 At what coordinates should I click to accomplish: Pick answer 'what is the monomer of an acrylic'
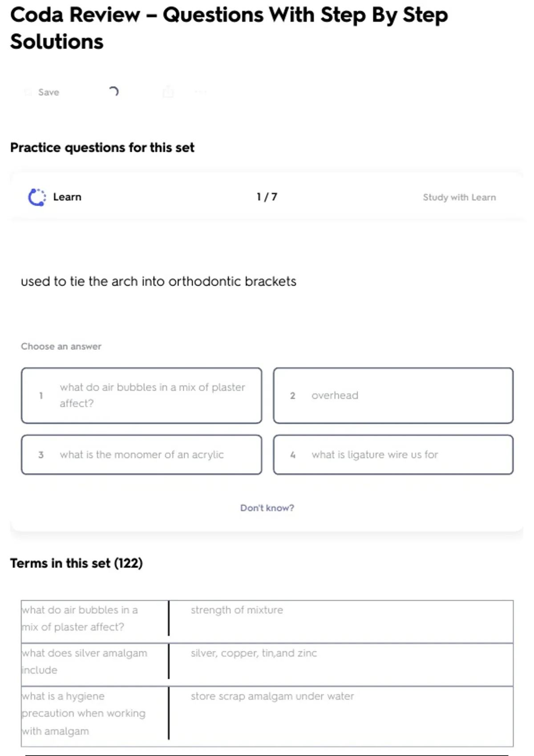(x=142, y=454)
